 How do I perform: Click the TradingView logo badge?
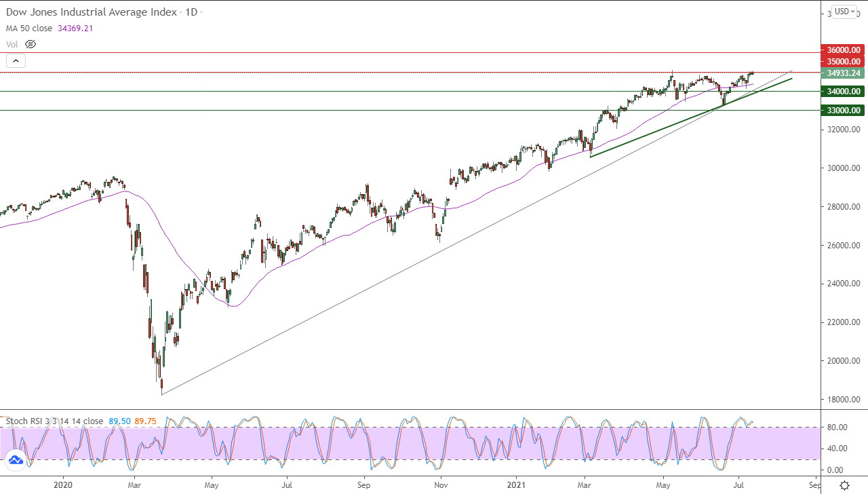tap(16, 461)
